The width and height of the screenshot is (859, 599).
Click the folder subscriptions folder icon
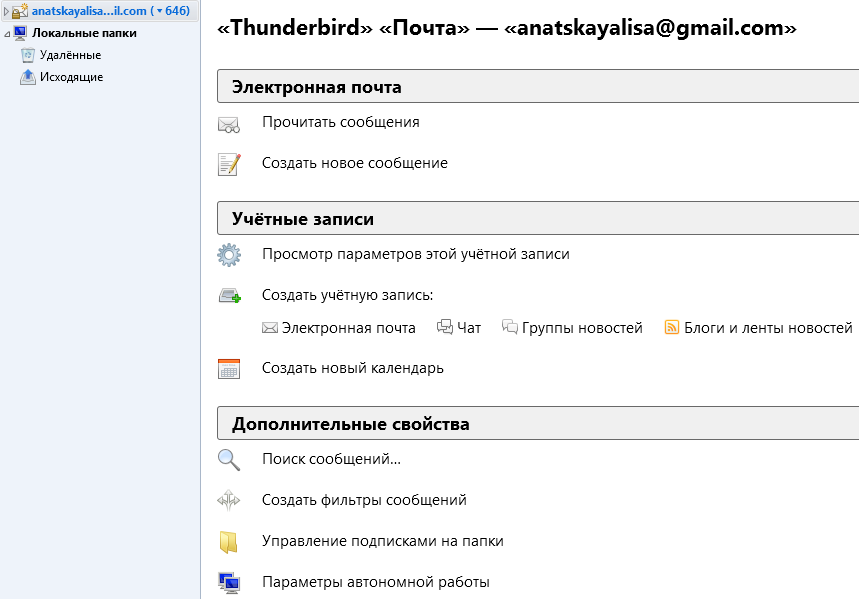[228, 542]
